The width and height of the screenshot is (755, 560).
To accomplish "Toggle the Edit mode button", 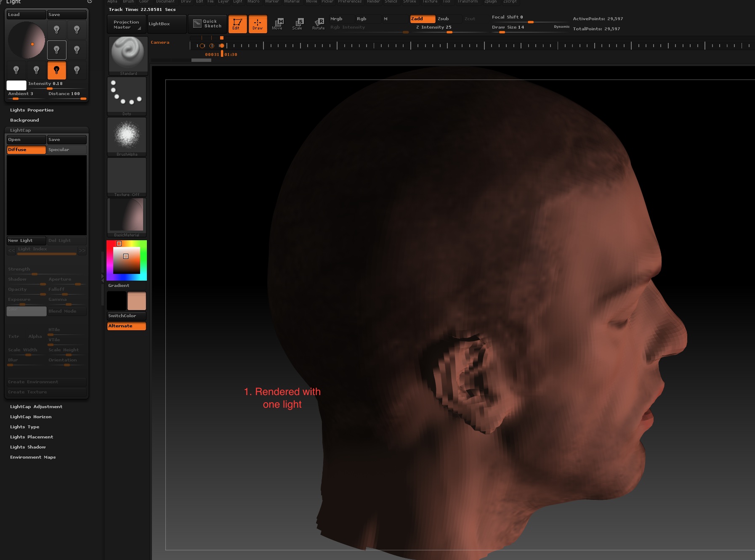I will pos(237,24).
